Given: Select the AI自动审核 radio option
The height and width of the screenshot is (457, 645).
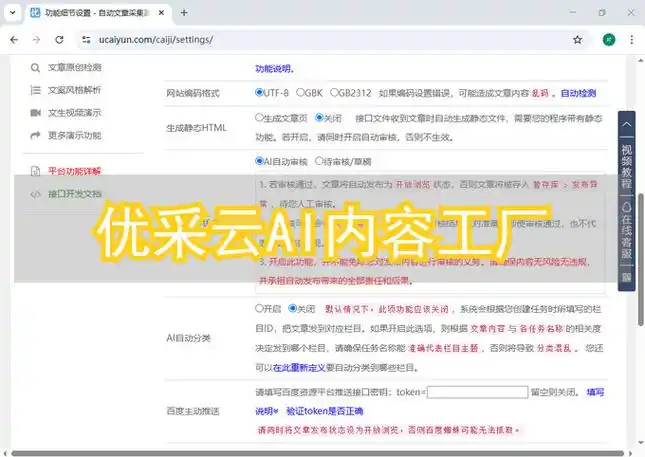Looking at the screenshot, I should pos(259,161).
